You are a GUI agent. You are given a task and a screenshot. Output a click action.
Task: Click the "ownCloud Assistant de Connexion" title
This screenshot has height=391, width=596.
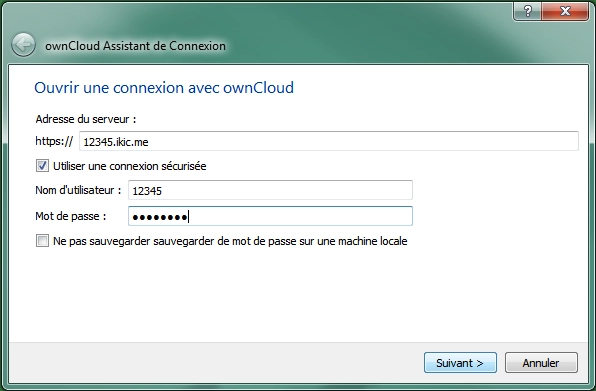click(x=135, y=46)
